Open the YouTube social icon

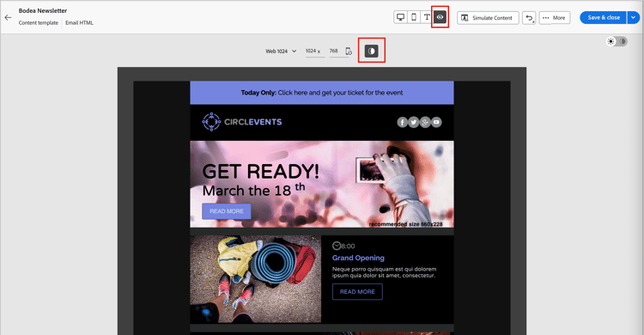tap(436, 122)
